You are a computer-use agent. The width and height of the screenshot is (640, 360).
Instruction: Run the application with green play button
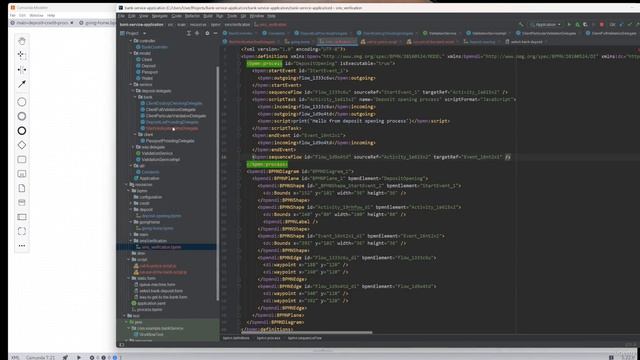[x=569, y=24]
